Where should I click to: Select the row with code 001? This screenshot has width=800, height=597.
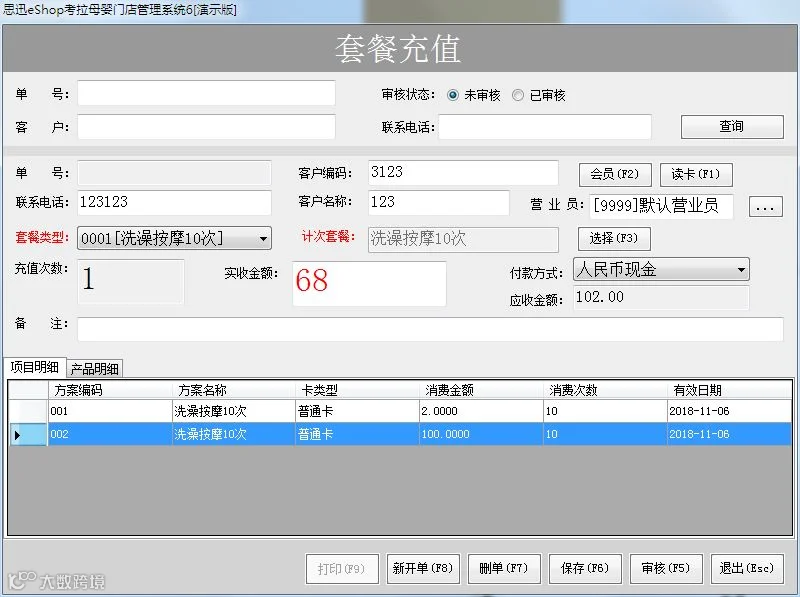pyautogui.click(x=400, y=411)
